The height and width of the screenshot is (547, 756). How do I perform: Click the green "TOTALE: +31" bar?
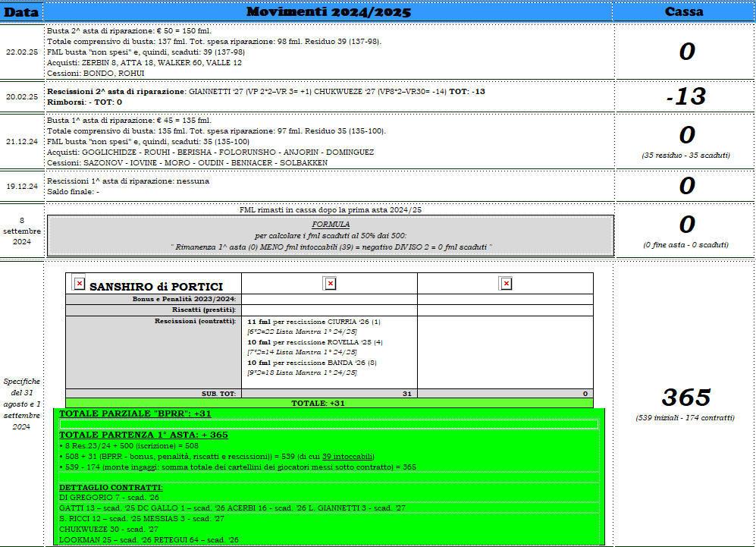[329, 404]
